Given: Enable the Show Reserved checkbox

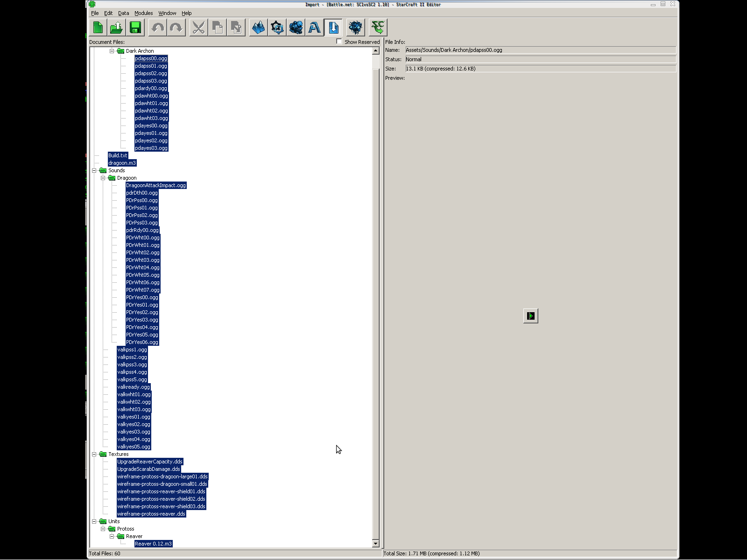Looking at the screenshot, I should point(339,42).
